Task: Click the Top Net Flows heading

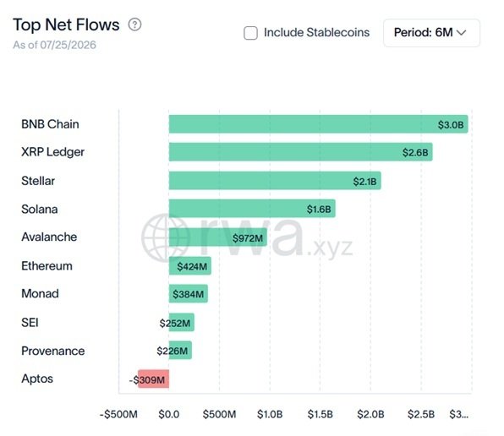Action: click(66, 25)
